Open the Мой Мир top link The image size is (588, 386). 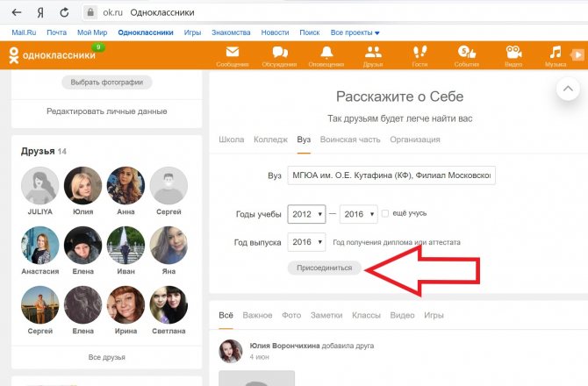tap(92, 32)
